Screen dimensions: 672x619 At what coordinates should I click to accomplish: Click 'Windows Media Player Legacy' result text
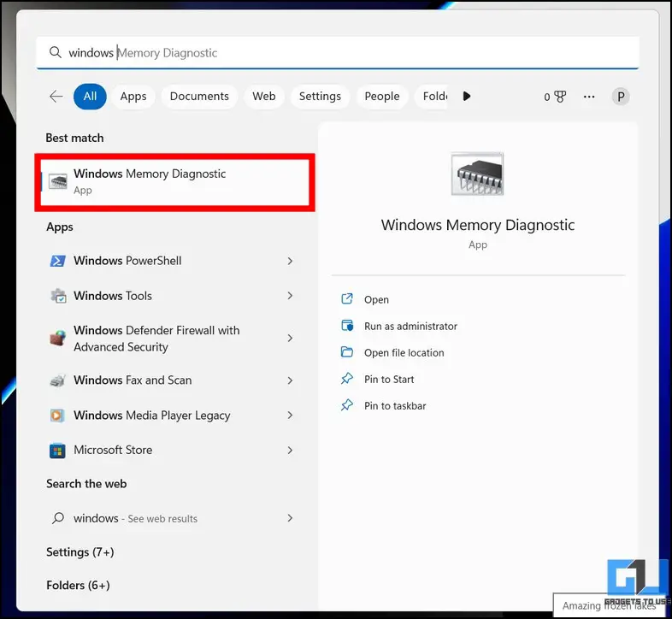(152, 416)
